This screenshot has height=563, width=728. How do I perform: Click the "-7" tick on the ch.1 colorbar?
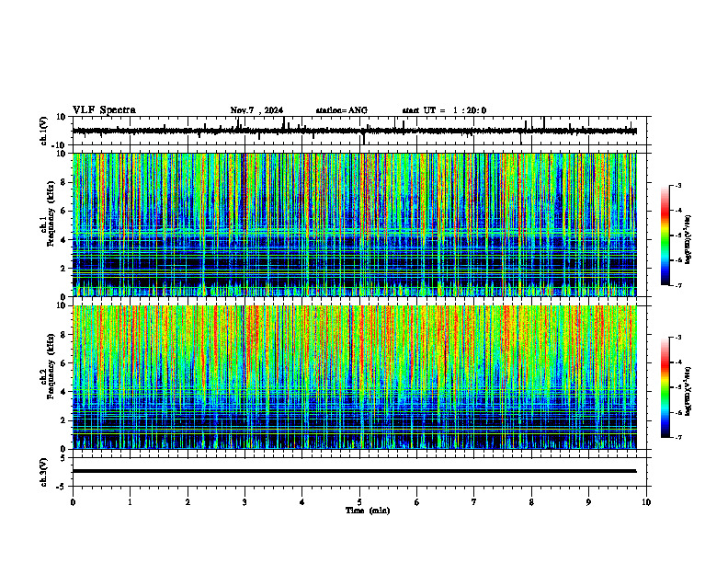pos(677,285)
